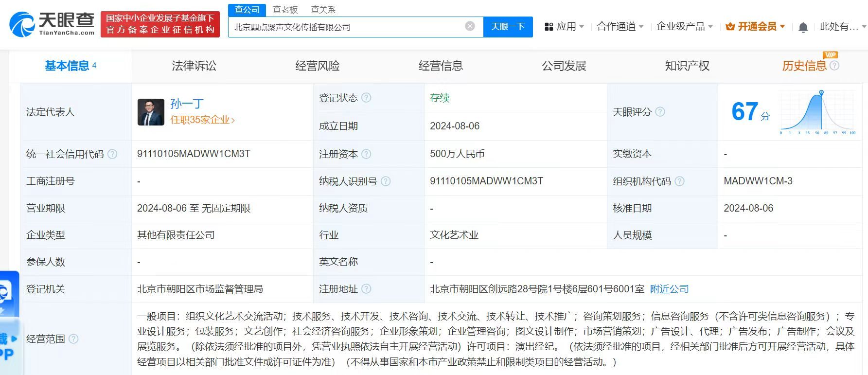The width and height of the screenshot is (868, 375).
Task: Open help icon next to 经营范围
Action: (73, 339)
